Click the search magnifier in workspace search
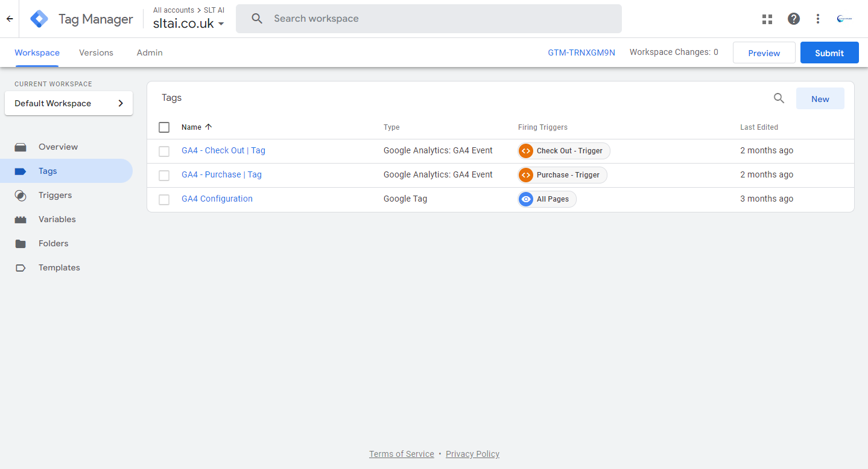 [x=257, y=19]
